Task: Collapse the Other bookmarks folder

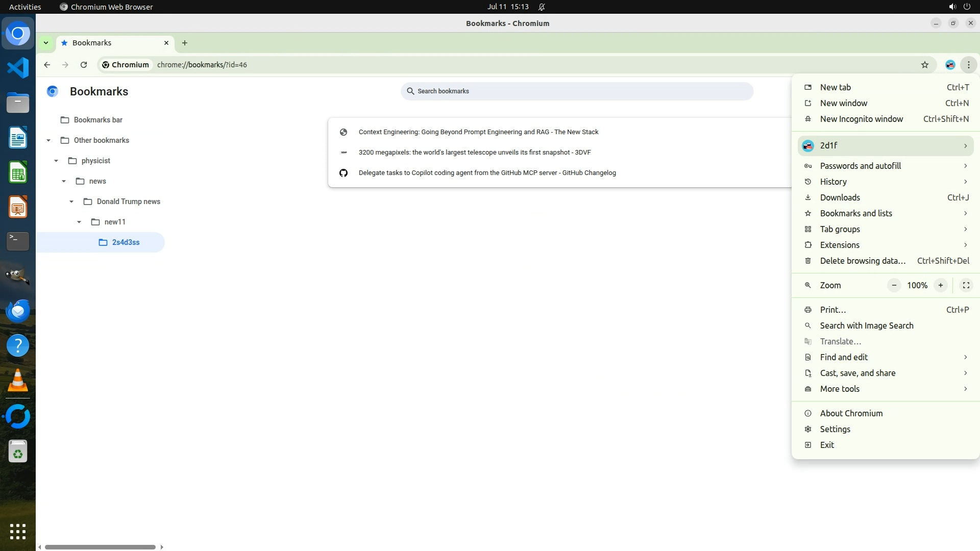Action: (x=48, y=140)
